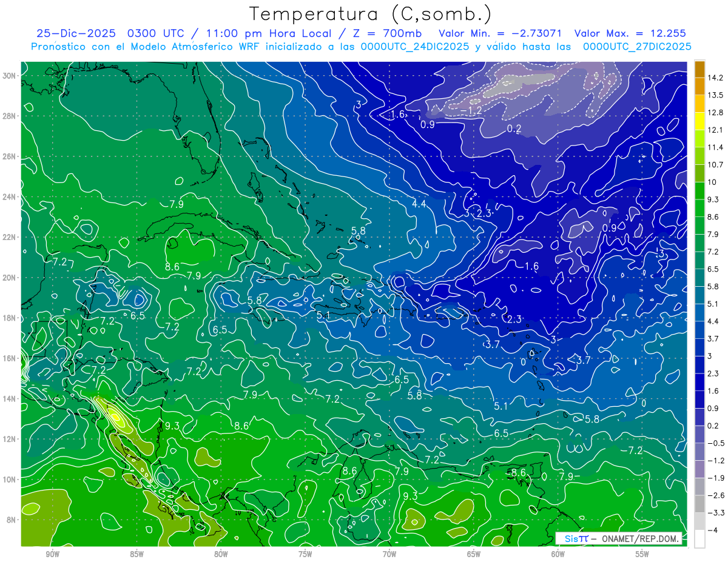Click the "12.8" value on the color legend

click(716, 113)
